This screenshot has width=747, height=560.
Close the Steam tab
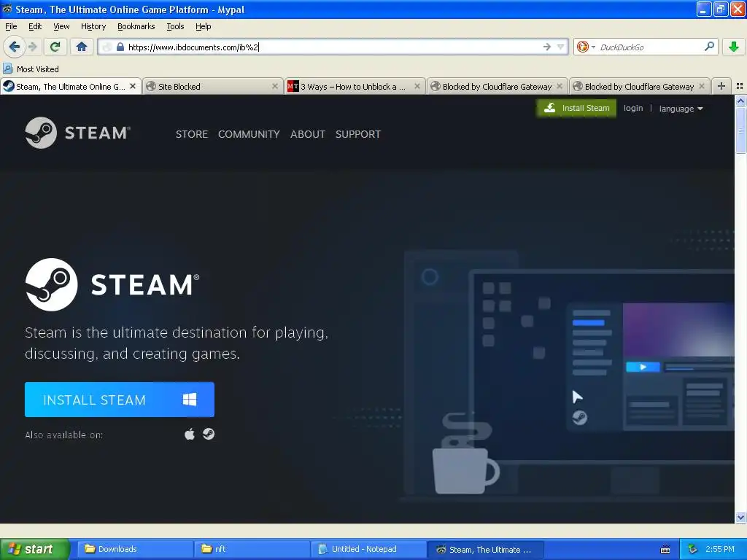tap(133, 86)
